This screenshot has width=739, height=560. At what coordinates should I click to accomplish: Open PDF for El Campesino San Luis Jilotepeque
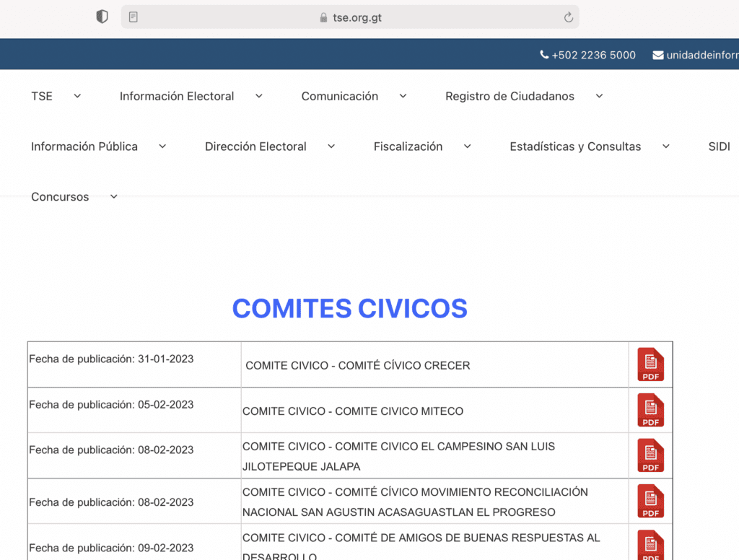[x=650, y=456]
